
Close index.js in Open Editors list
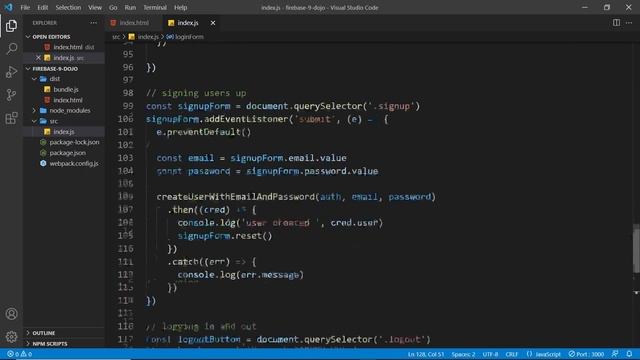(38, 58)
